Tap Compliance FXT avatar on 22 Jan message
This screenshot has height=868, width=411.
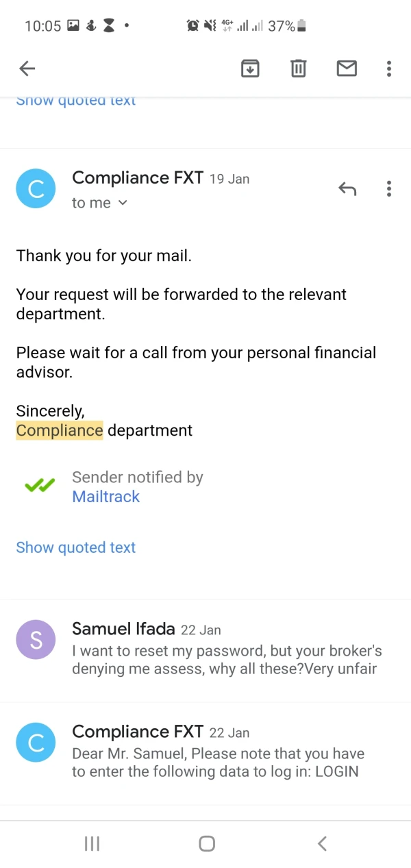pyautogui.click(x=36, y=742)
